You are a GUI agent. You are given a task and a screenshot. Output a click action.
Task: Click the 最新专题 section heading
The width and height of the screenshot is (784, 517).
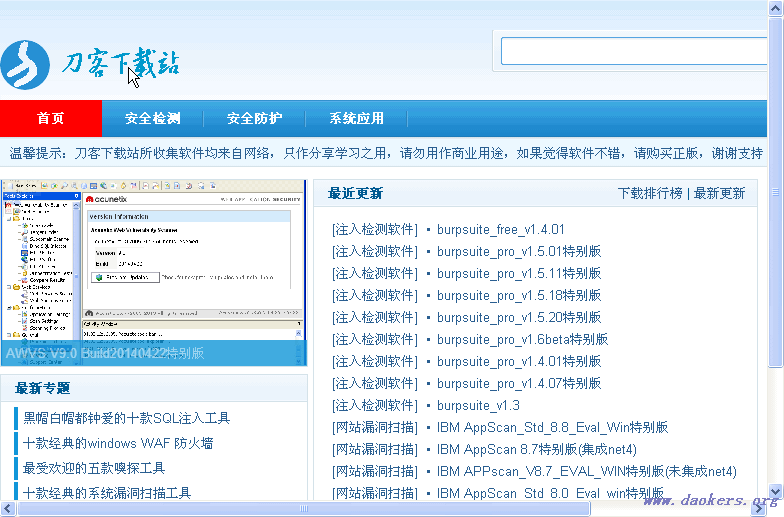(42, 388)
